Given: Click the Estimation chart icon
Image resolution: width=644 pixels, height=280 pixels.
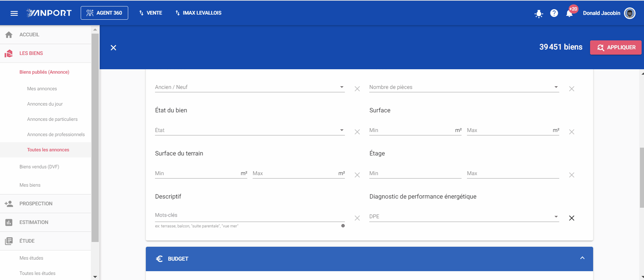Looking at the screenshot, I should pos(9,222).
